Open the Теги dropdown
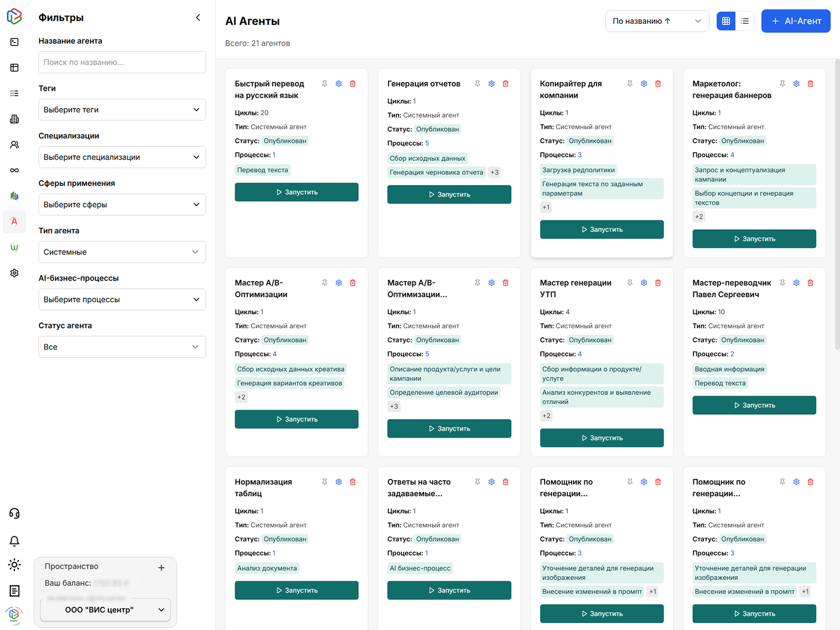 point(122,110)
